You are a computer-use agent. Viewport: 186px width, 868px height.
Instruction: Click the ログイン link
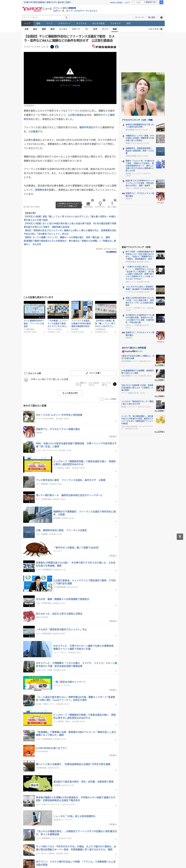coord(57,11)
